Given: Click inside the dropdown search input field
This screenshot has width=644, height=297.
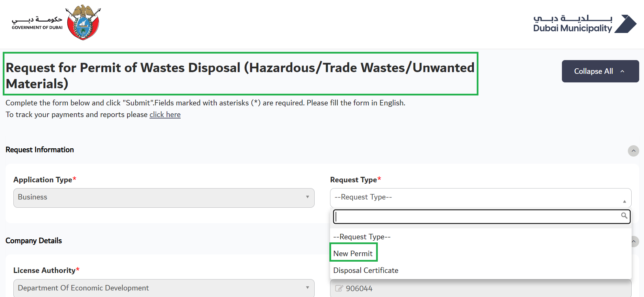Looking at the screenshot, I should tap(477, 216).
